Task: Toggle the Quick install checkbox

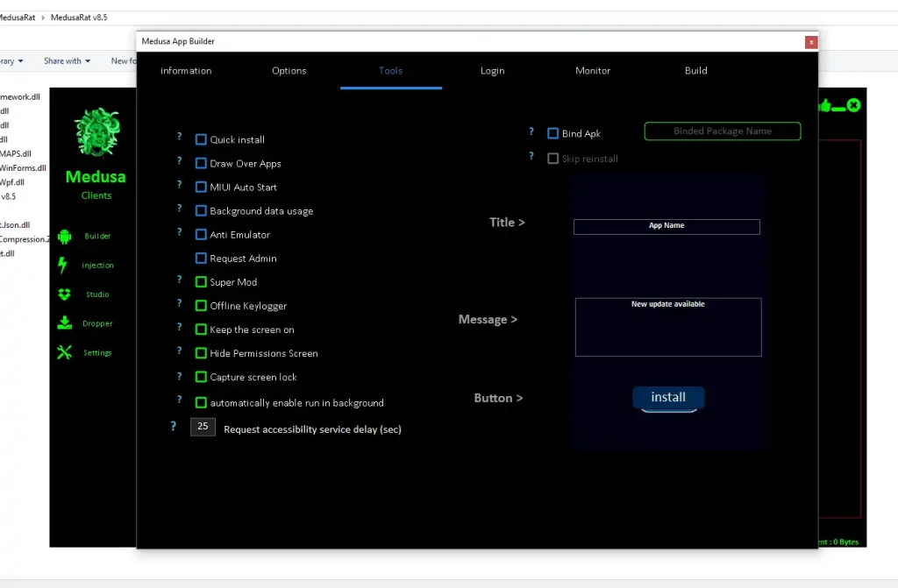Action: point(201,139)
